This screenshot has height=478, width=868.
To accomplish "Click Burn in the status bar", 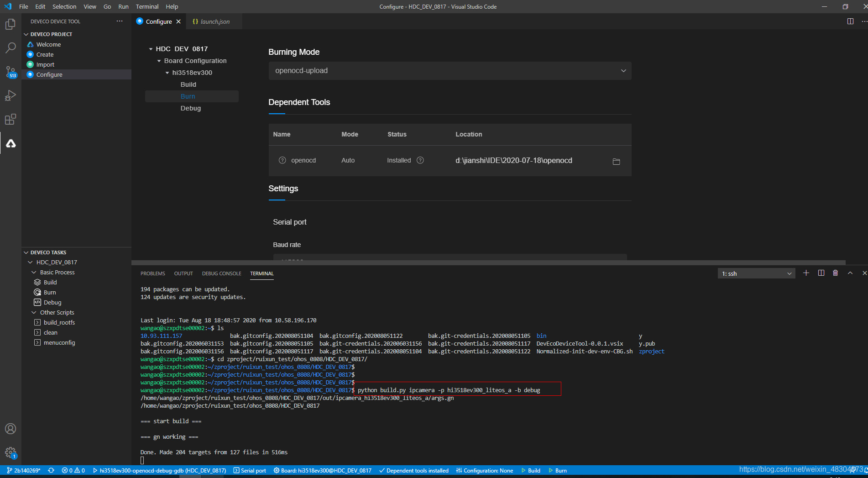I will click(x=558, y=470).
